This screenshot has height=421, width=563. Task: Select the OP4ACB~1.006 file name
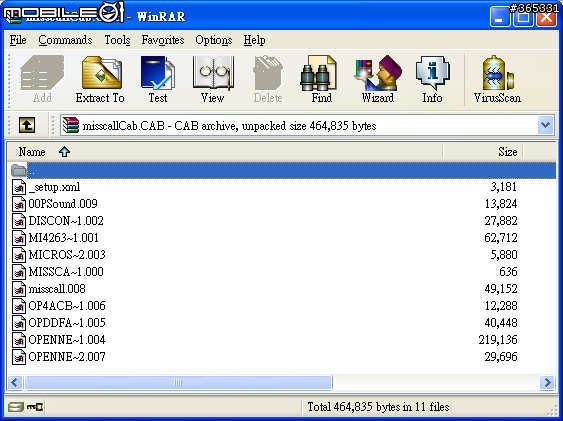coord(67,306)
